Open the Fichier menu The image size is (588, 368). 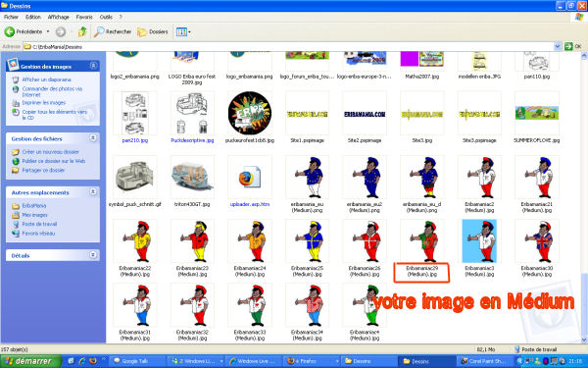pos(11,17)
